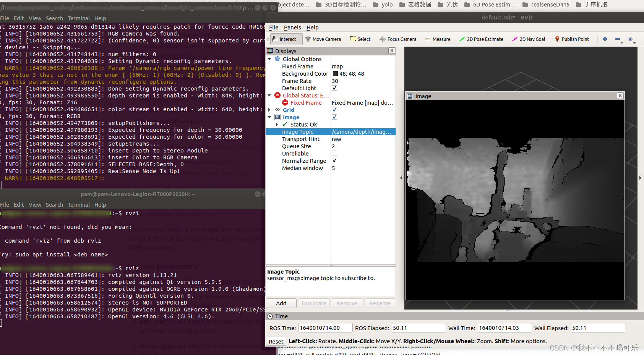Click the ROS Elapsed field
This screenshot has height=355, width=644.
[419, 328]
